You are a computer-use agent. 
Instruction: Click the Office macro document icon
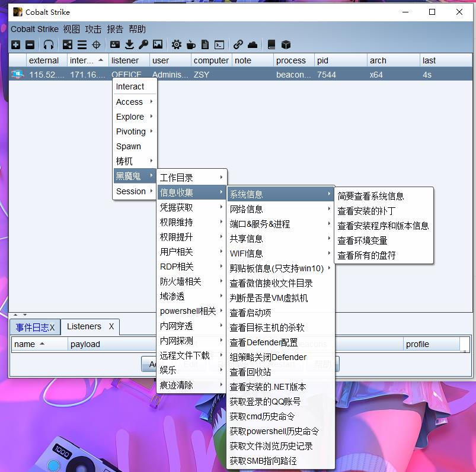[x=205, y=45]
